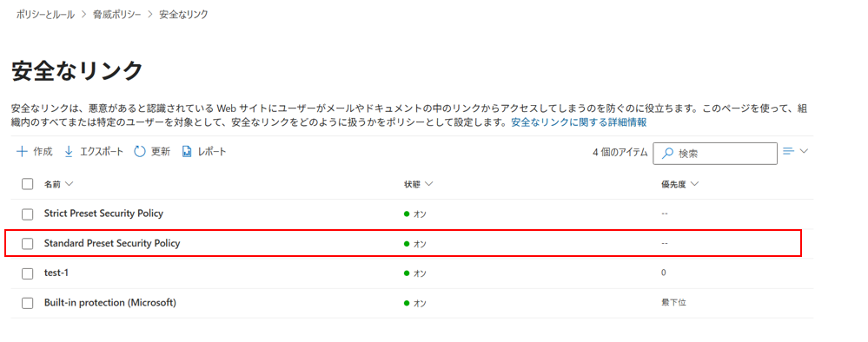This screenshot has height=342, width=868.
Task: Expand the 名前 column sort chevron
Action: click(70, 184)
